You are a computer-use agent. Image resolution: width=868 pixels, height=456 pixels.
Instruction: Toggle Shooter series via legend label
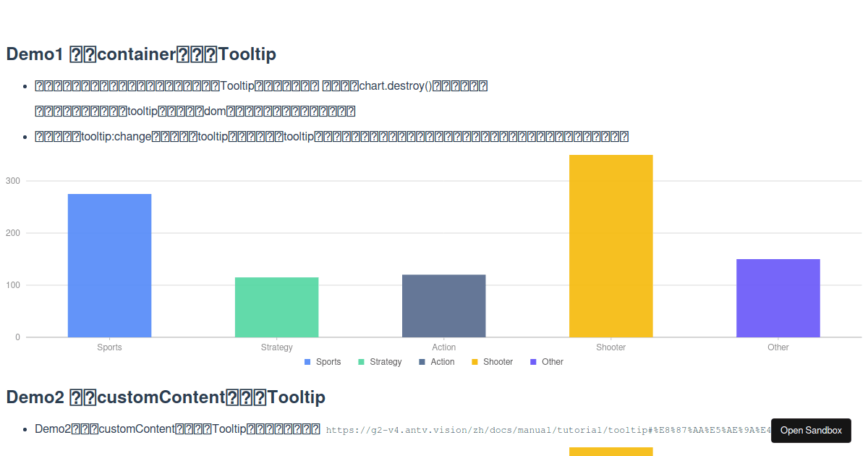[x=498, y=362]
